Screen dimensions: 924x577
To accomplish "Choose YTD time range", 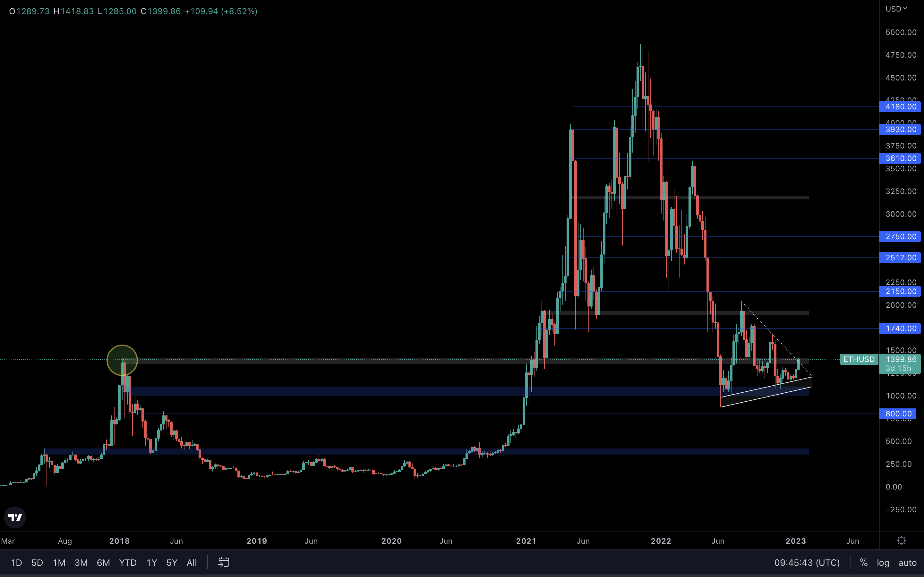I will point(128,563).
